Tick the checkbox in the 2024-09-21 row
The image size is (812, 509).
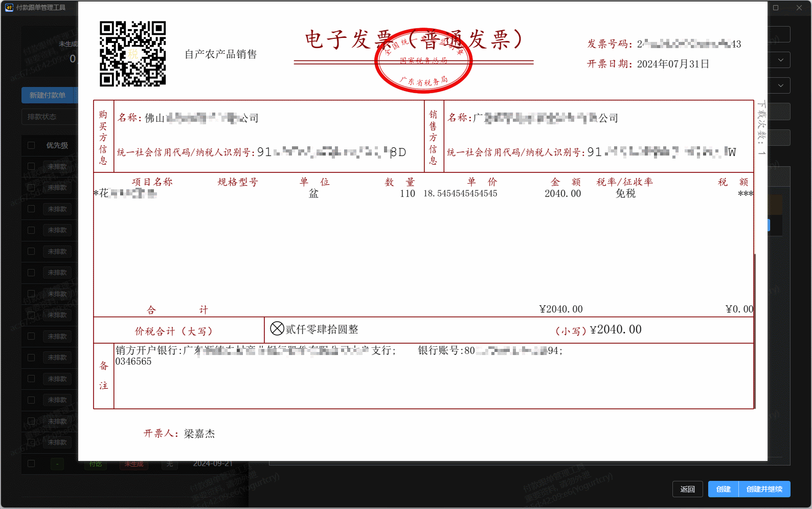tap(31, 463)
